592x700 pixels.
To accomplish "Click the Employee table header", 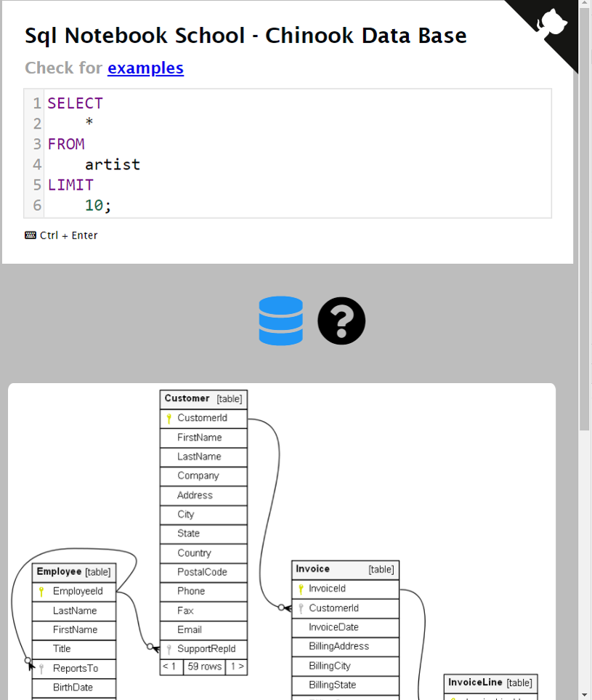I will coord(74,572).
